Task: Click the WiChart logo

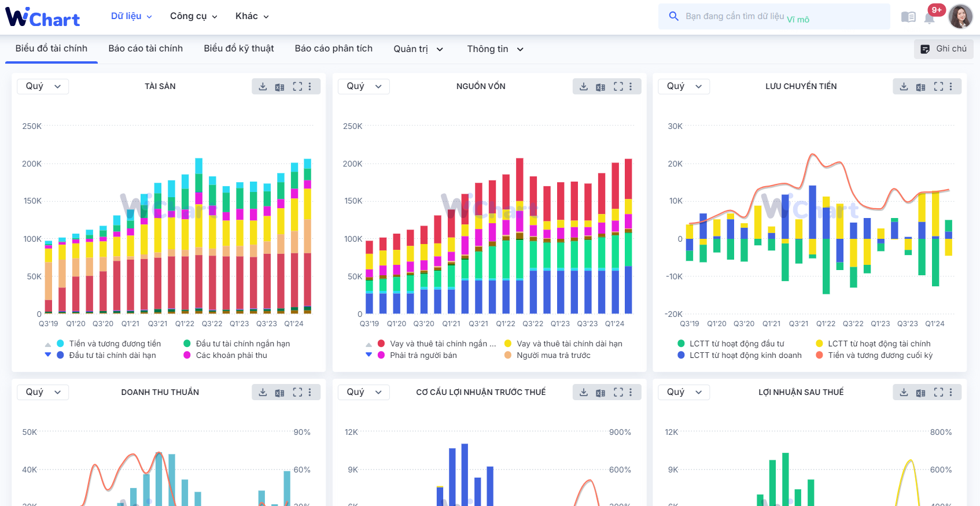Action: 42,17
